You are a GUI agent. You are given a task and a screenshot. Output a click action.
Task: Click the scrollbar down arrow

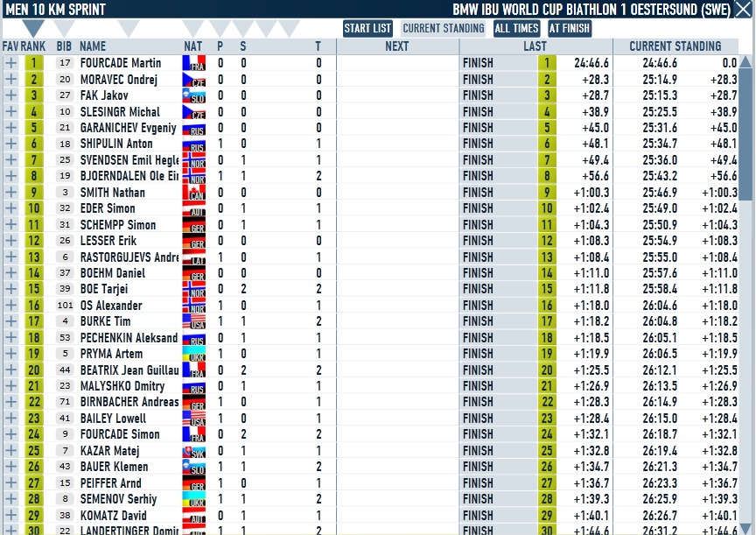(745, 528)
